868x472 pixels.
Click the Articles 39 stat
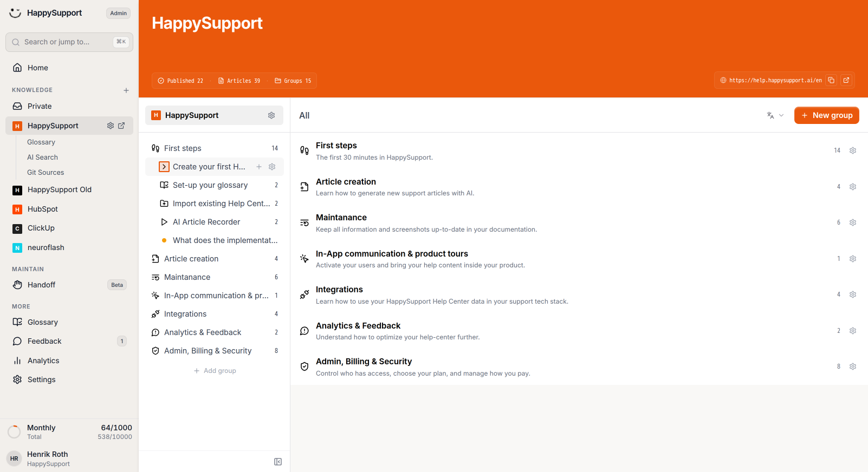point(239,81)
